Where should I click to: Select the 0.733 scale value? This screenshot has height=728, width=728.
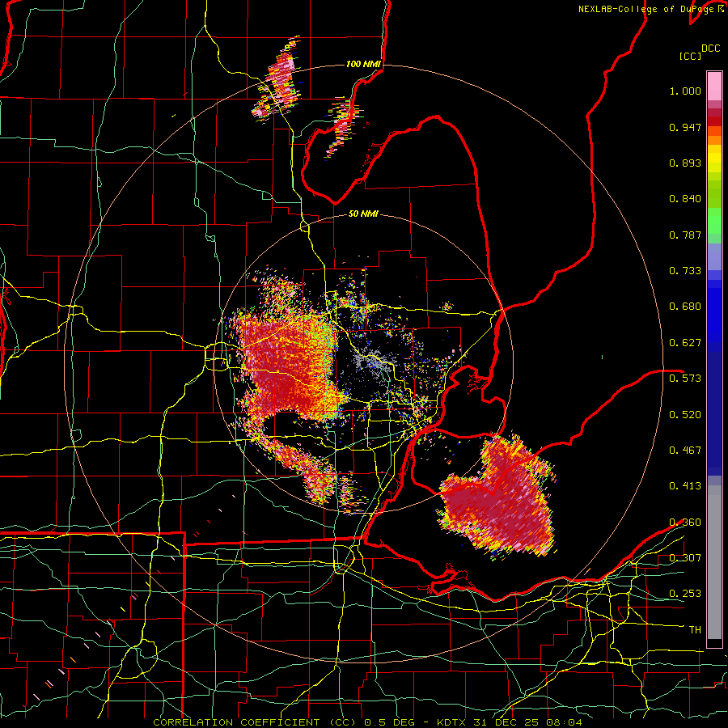pyautogui.click(x=685, y=271)
